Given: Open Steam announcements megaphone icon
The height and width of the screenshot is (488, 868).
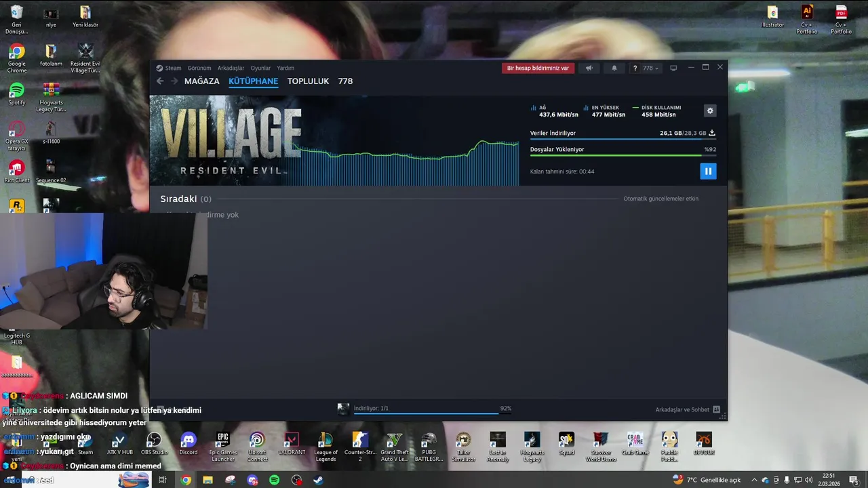Looking at the screenshot, I should coord(589,68).
